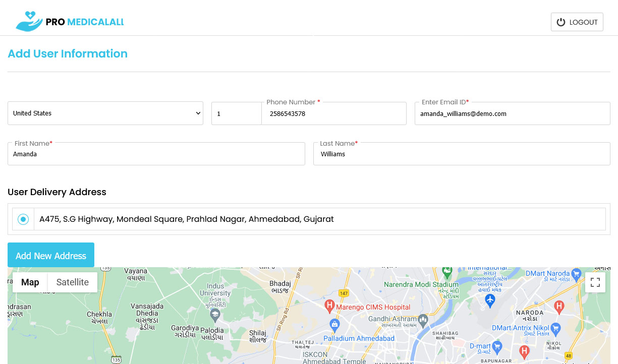Click the First Name field
Screen dimensions: 618x364
coord(156,154)
